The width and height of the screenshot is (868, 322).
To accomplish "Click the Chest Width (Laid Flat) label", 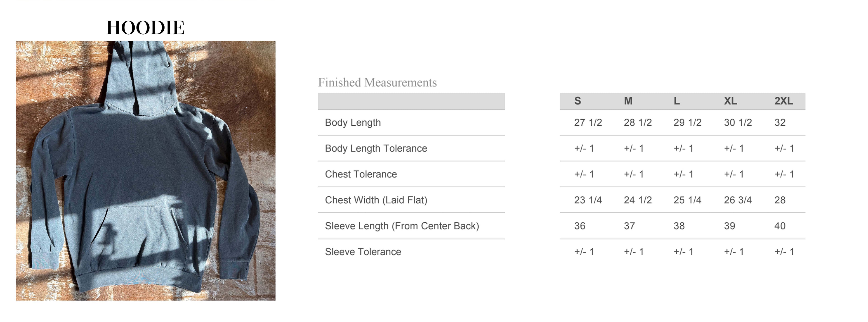I will tap(376, 200).
